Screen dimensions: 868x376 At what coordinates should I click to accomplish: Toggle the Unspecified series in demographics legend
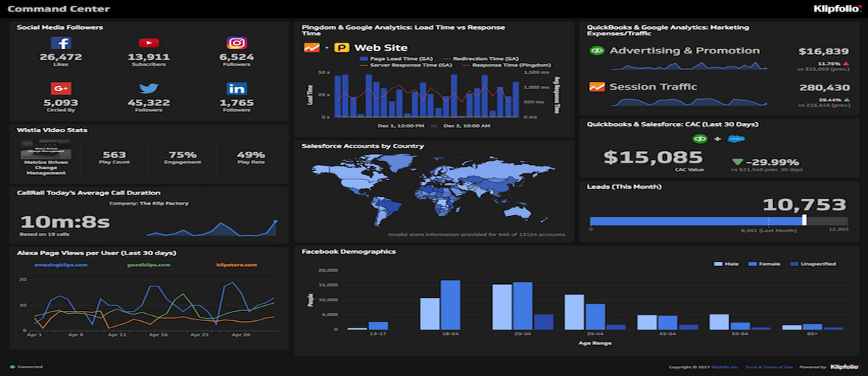coord(813,264)
